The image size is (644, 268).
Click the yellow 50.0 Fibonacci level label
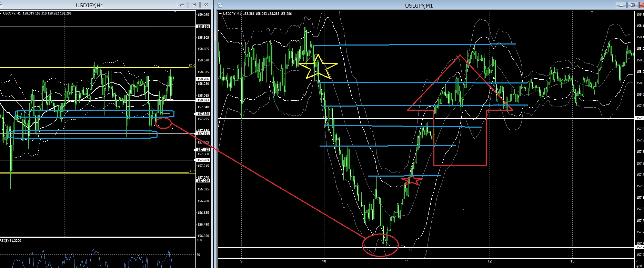192,66
